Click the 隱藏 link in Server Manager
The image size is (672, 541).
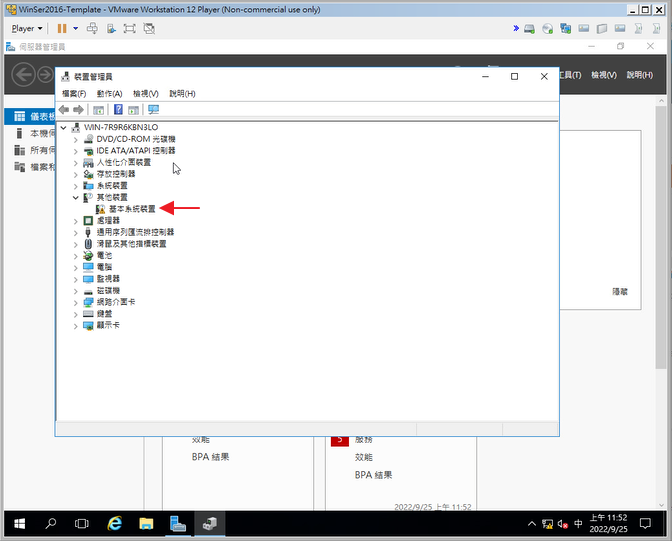coord(620,292)
